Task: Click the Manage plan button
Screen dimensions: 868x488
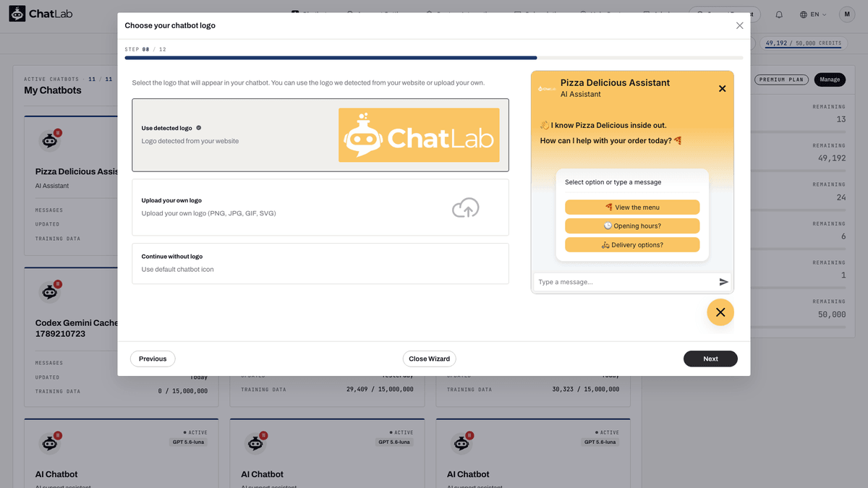Action: coord(830,80)
